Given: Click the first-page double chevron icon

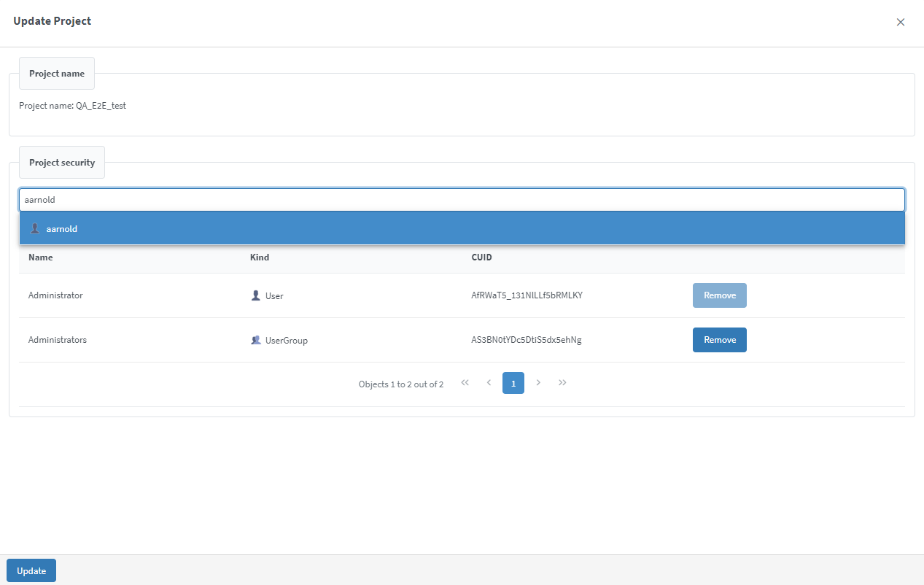Looking at the screenshot, I should 465,382.
